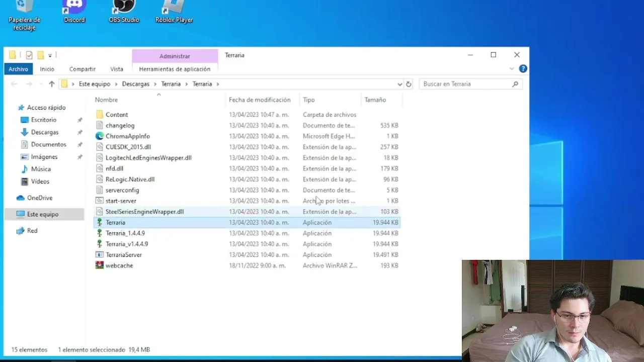Open Acceso rápido in navigation pane
Viewport: 644px width, 362px height.
pyautogui.click(x=46, y=108)
